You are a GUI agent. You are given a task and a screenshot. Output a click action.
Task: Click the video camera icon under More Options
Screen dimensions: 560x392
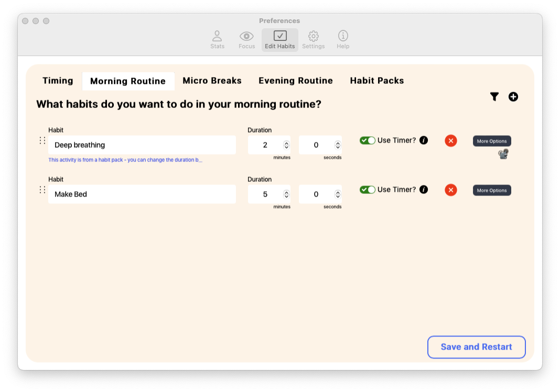tap(503, 154)
